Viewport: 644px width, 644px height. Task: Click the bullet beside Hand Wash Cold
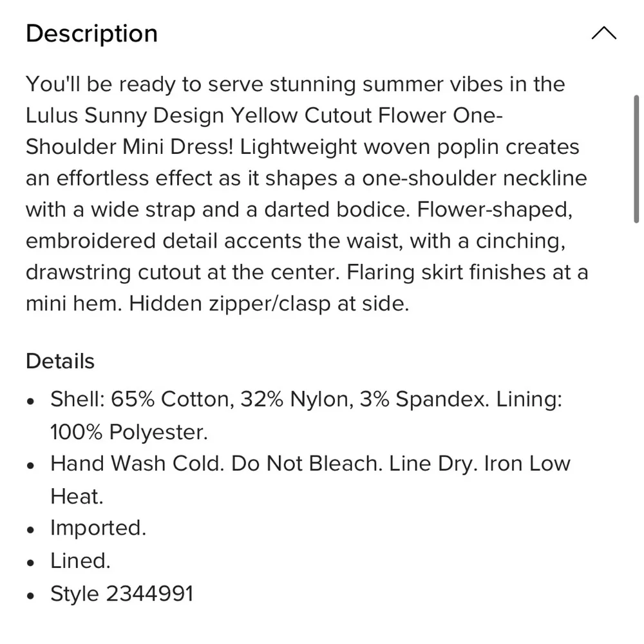(30, 464)
